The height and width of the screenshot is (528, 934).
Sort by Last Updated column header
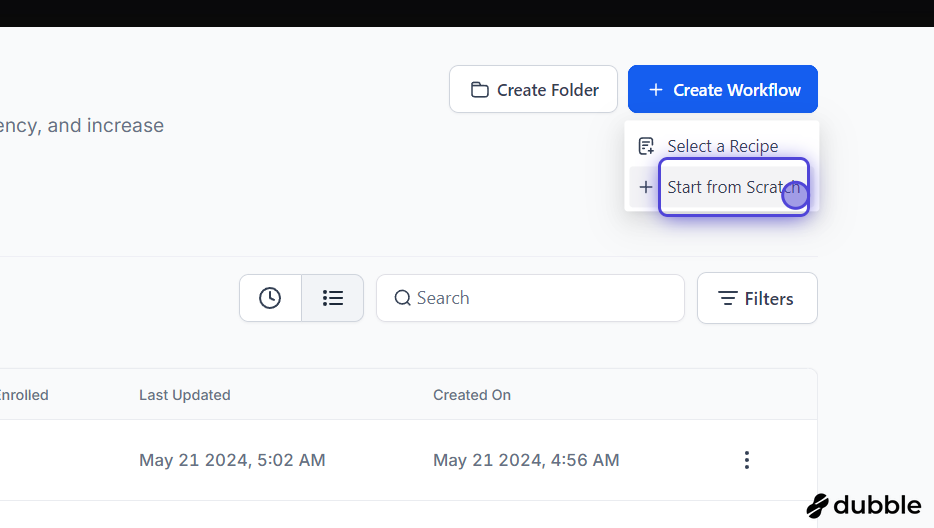[x=185, y=395]
